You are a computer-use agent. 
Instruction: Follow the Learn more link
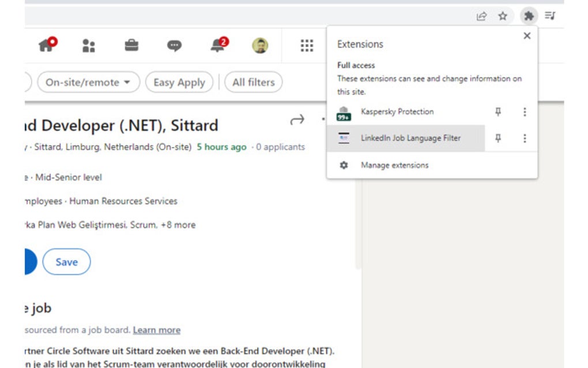pyautogui.click(x=156, y=329)
